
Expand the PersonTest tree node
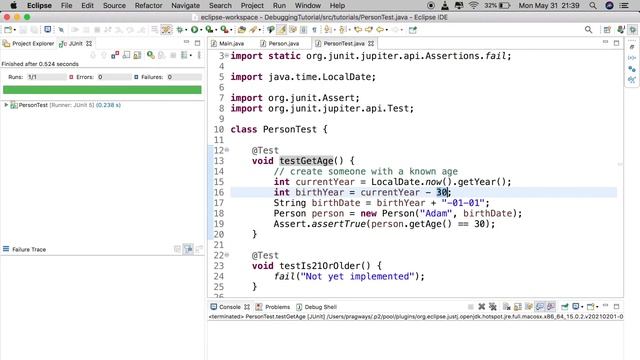6,105
